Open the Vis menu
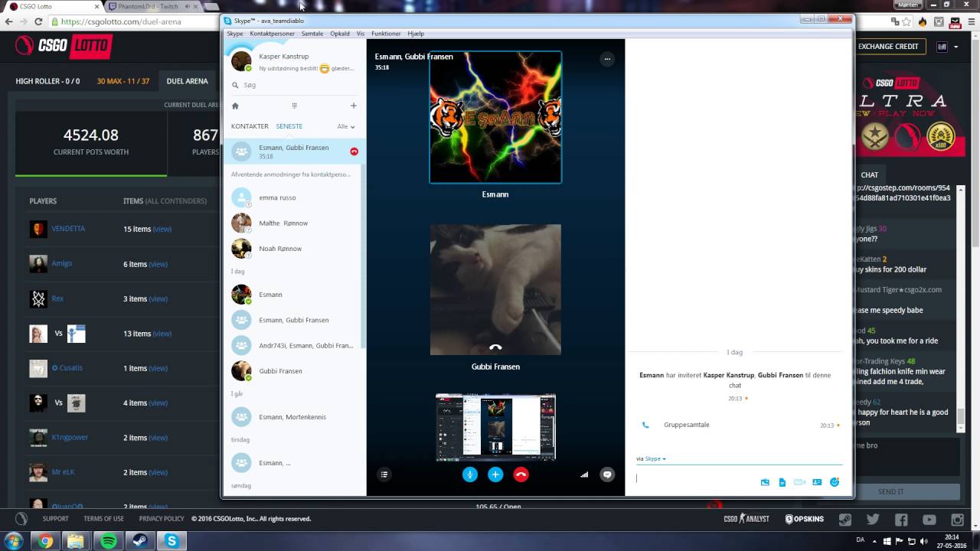Viewport: 980px width, 551px height. (361, 34)
